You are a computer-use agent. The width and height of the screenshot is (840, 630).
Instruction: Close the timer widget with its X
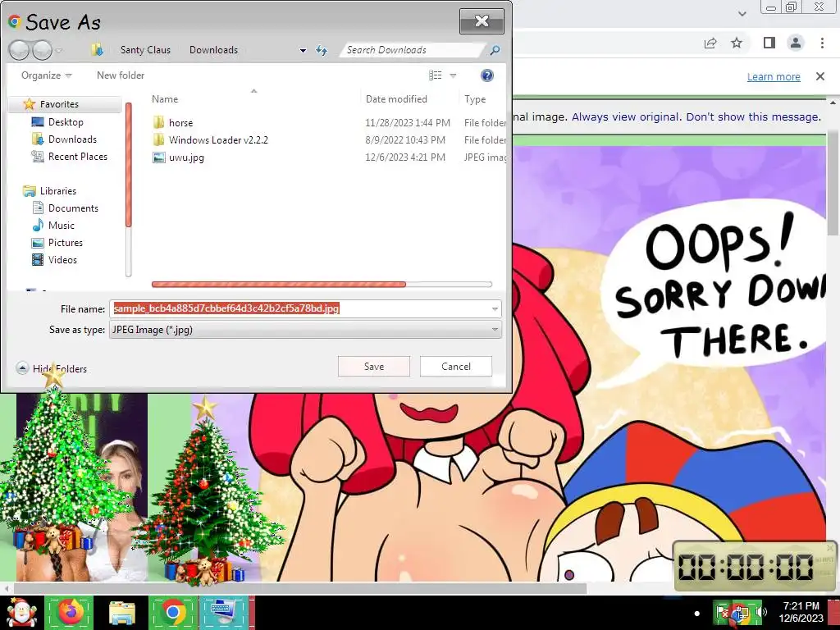point(830,548)
